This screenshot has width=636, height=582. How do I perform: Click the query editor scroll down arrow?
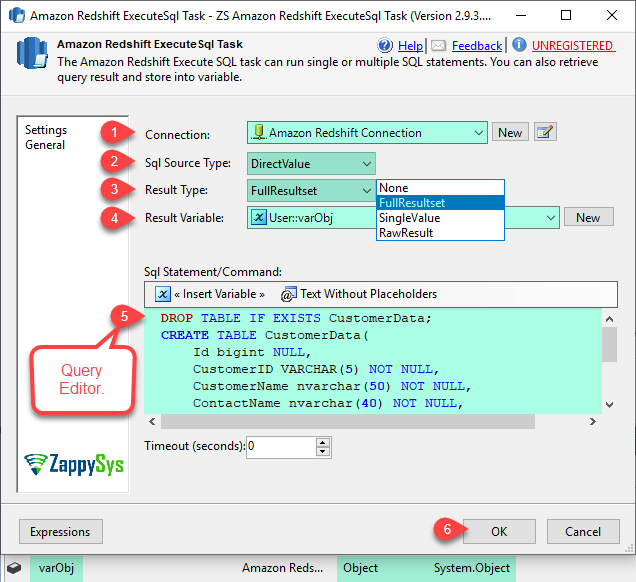coord(609,404)
